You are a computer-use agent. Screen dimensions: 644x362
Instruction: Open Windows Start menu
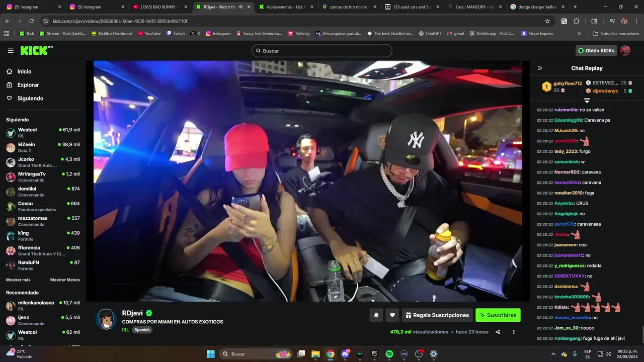[211, 354]
